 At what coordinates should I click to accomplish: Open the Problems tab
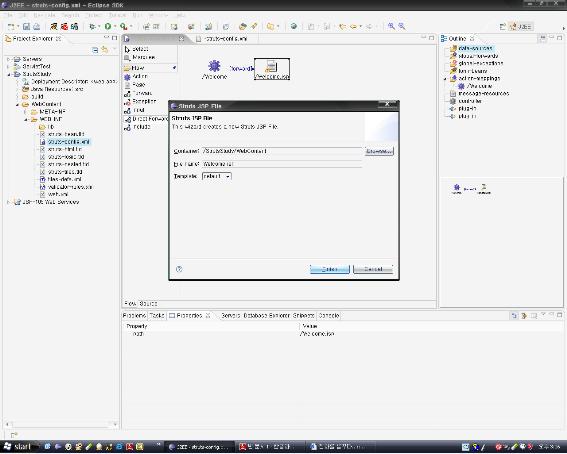coord(134,316)
